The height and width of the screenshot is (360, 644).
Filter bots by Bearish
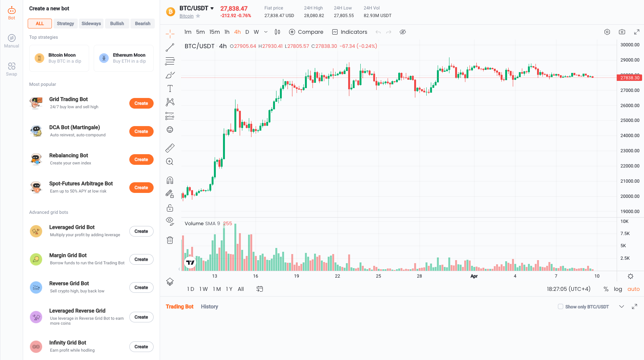(x=143, y=24)
